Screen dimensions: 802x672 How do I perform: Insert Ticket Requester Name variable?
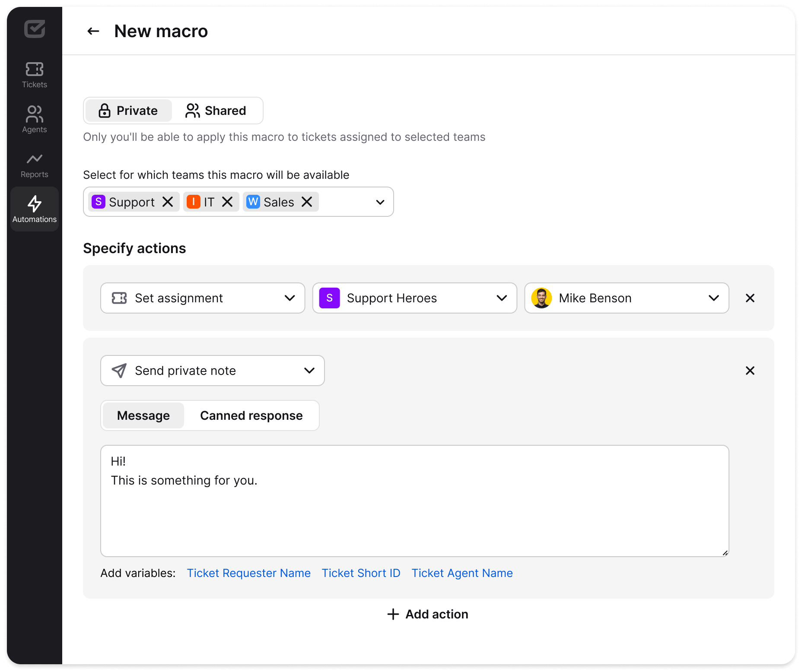[249, 573]
